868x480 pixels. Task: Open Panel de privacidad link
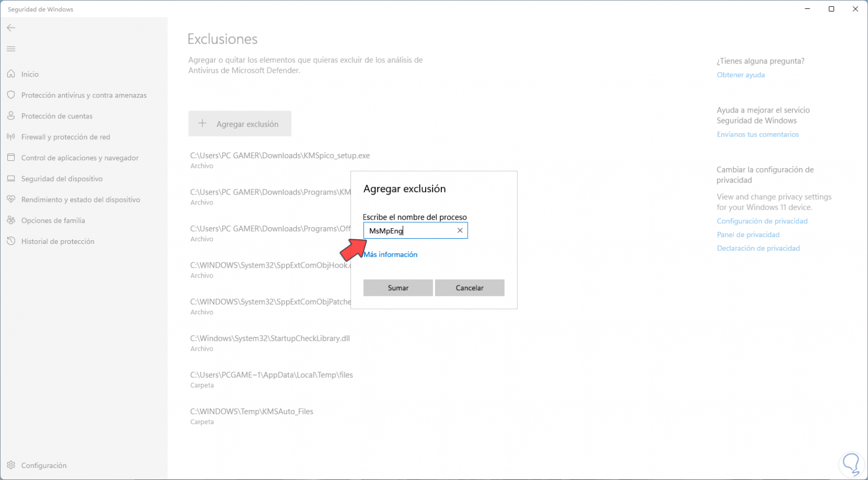[748, 234]
